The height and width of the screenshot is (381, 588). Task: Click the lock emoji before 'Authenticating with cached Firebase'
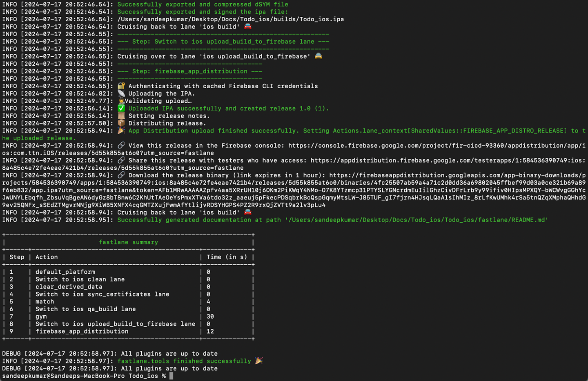[121, 86]
